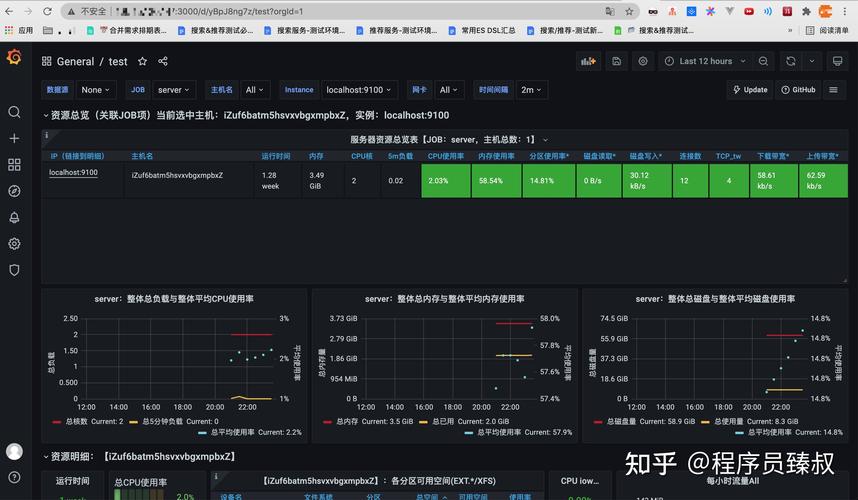Screen dimensions: 858x500
Task: Open the refresh interval dropdown arrow
Action: pyautogui.click(x=812, y=61)
